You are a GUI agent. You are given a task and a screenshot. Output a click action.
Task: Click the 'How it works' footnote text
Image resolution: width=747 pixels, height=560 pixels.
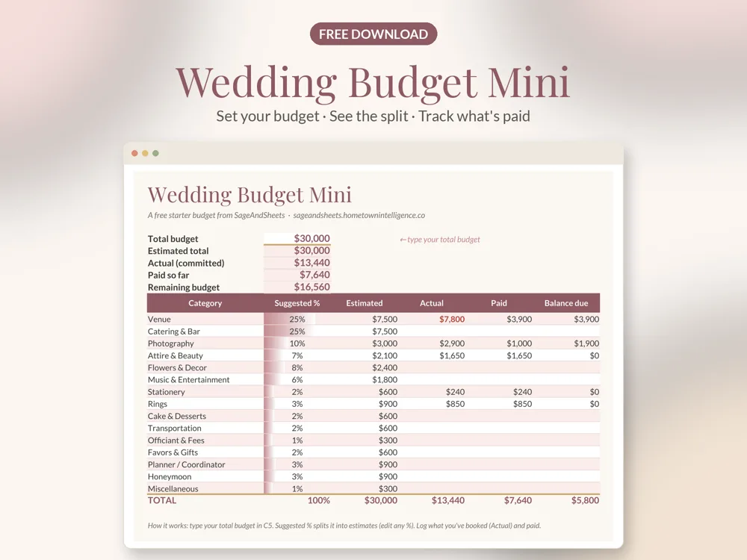tap(344, 526)
